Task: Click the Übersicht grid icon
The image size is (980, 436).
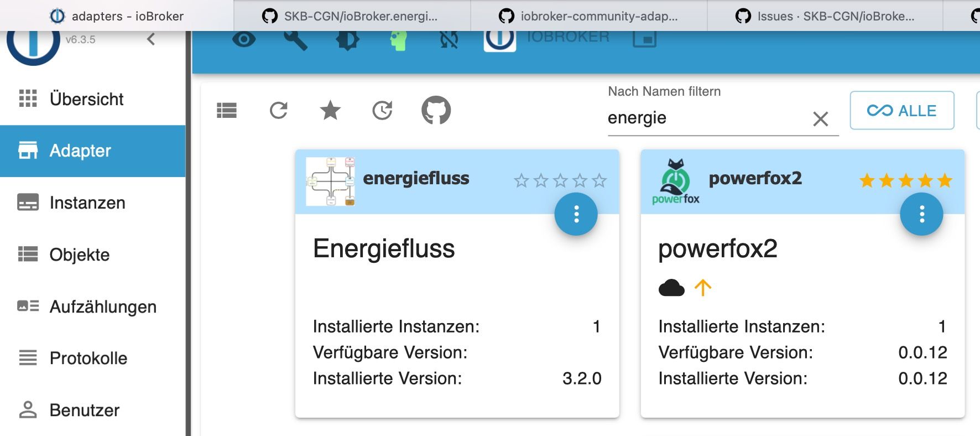Action: 28,98
